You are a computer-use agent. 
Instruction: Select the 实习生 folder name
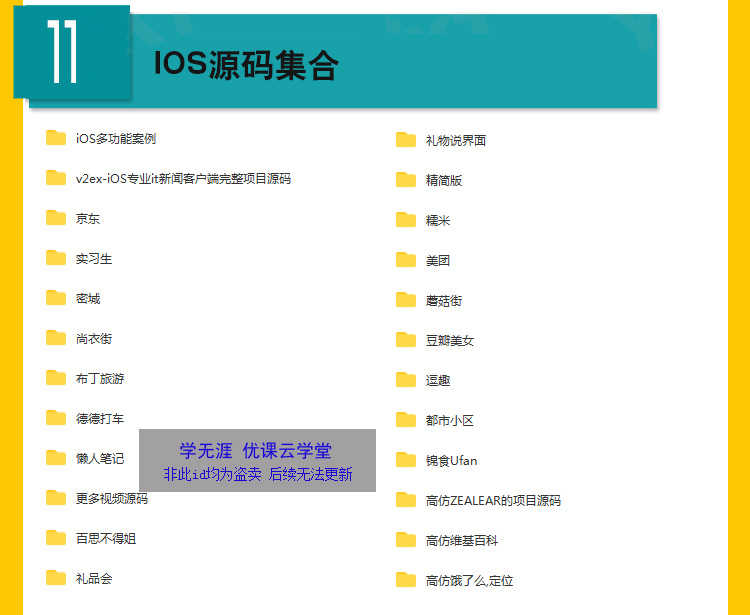[94, 259]
